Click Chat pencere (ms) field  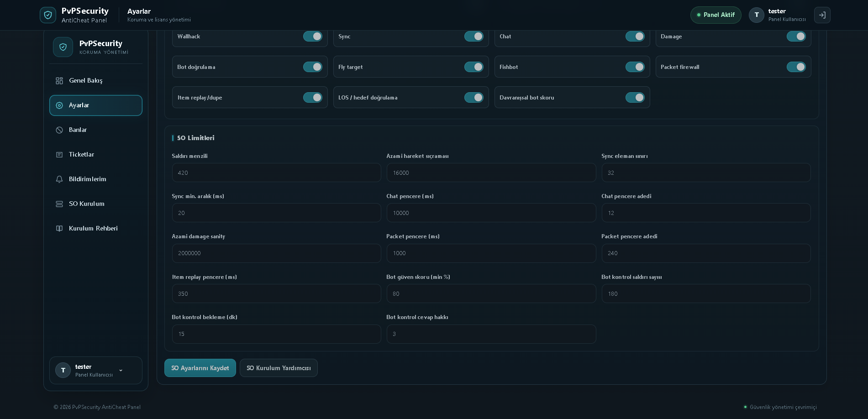click(491, 213)
